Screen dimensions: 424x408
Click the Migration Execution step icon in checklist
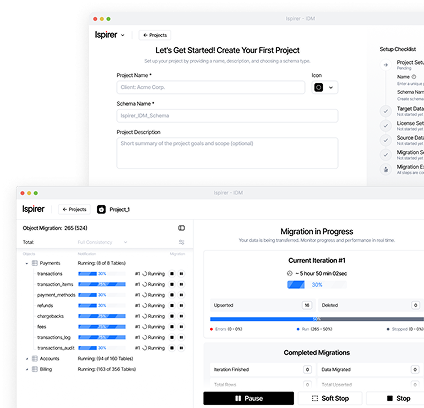point(386,169)
